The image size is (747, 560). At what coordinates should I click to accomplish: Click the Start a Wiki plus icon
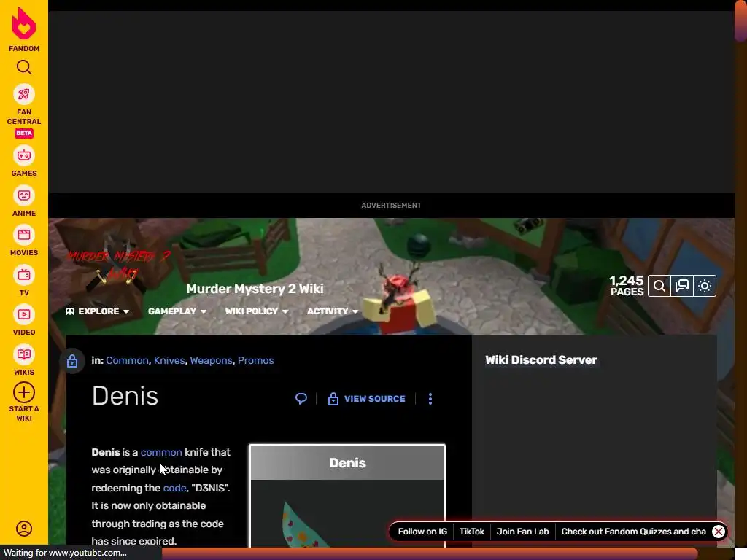[24, 393]
